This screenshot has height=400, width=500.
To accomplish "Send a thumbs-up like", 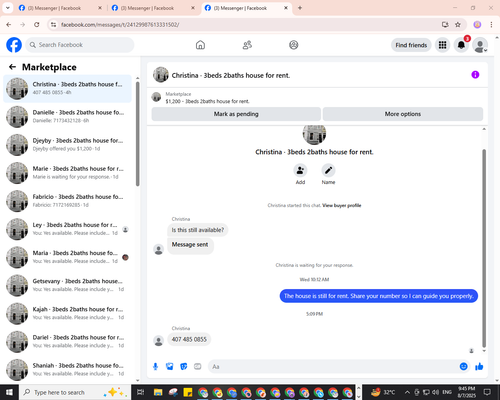I will tap(479, 367).
